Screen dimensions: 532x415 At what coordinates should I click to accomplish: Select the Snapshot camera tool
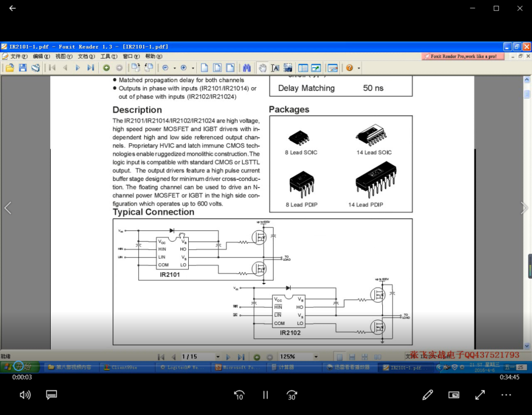click(x=288, y=68)
